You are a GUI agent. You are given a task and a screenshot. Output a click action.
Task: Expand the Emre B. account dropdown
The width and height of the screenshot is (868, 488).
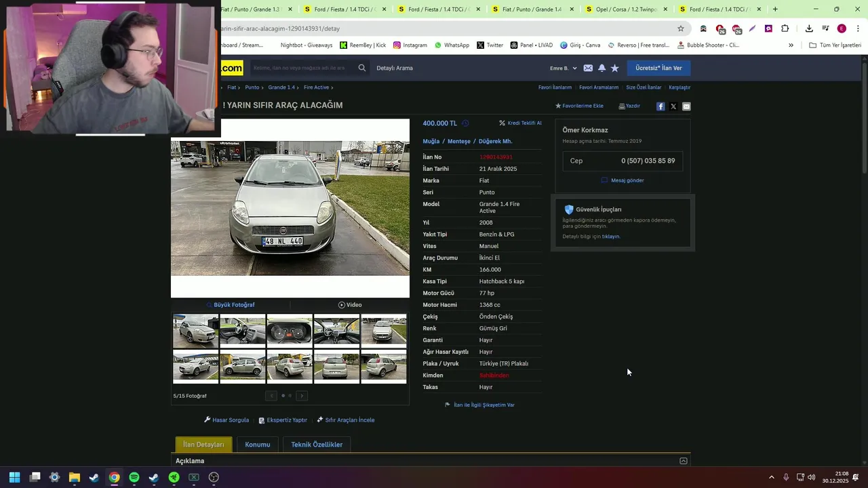(x=564, y=68)
